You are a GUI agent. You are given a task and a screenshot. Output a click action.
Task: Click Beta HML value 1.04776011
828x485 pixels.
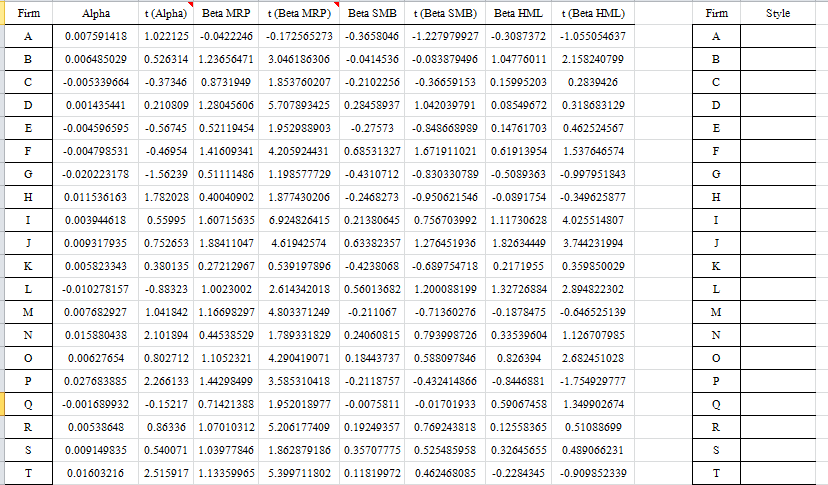pos(519,59)
